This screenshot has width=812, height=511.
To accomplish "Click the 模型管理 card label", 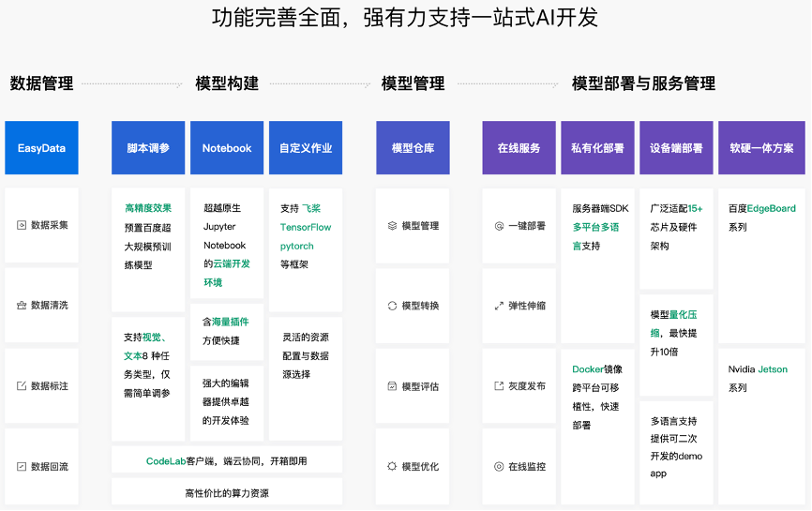I will [x=420, y=226].
